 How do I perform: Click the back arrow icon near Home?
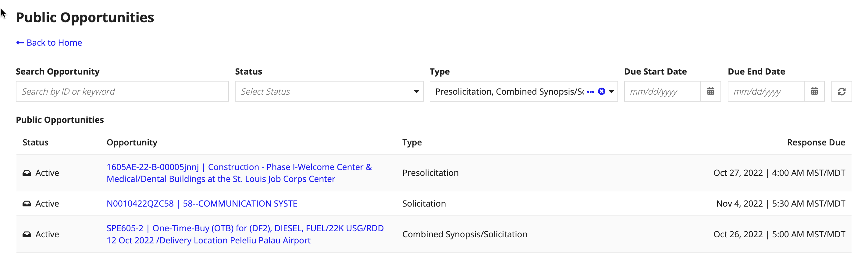(x=20, y=43)
